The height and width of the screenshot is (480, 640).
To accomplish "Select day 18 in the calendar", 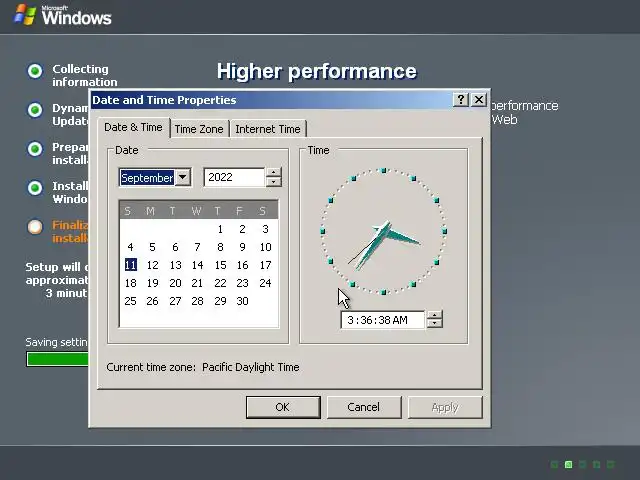I will (130, 283).
